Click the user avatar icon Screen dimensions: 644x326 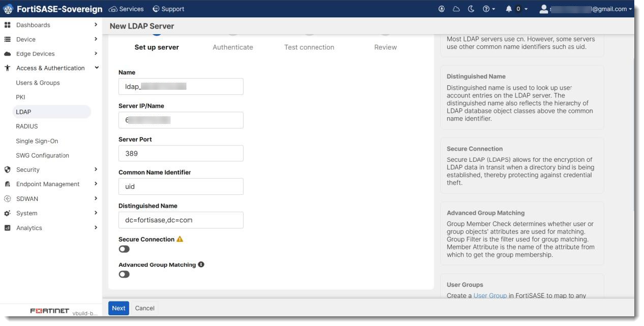(x=543, y=9)
